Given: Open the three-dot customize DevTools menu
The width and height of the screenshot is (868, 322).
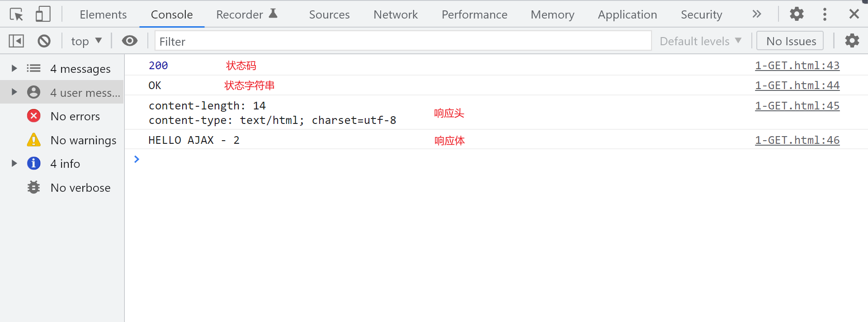Looking at the screenshot, I should 825,14.
